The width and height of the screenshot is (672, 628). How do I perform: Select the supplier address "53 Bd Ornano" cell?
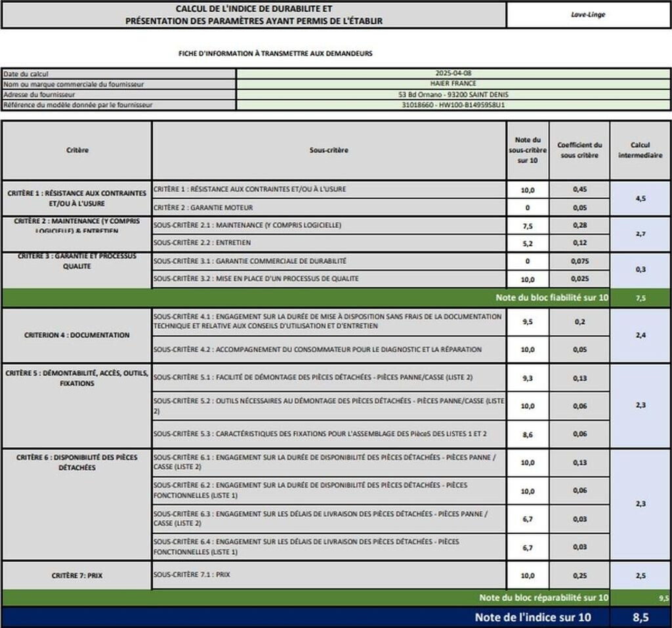tap(453, 94)
